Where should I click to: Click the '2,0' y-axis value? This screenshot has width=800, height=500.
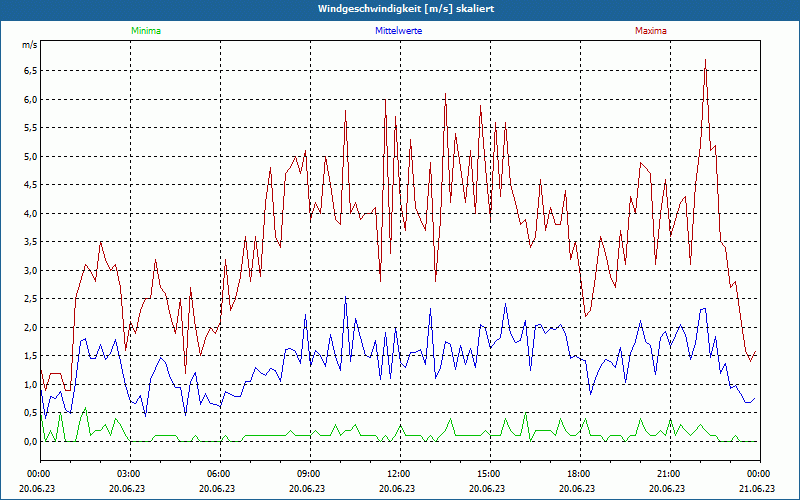pyautogui.click(x=31, y=328)
